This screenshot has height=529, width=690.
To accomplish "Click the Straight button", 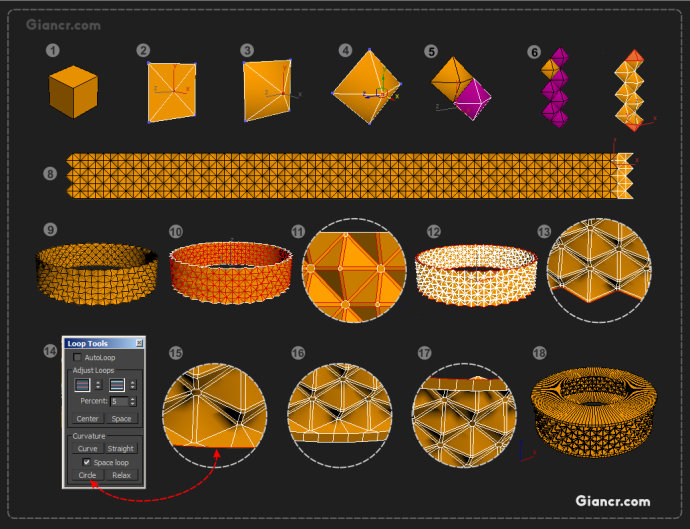I will [121, 448].
